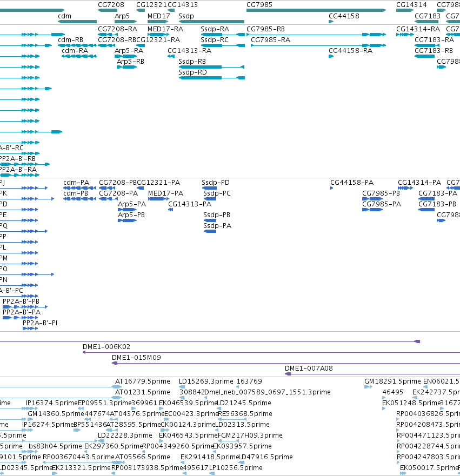Click the label CG7208-RA
Screen dimensions: 460x476
coord(117,29)
